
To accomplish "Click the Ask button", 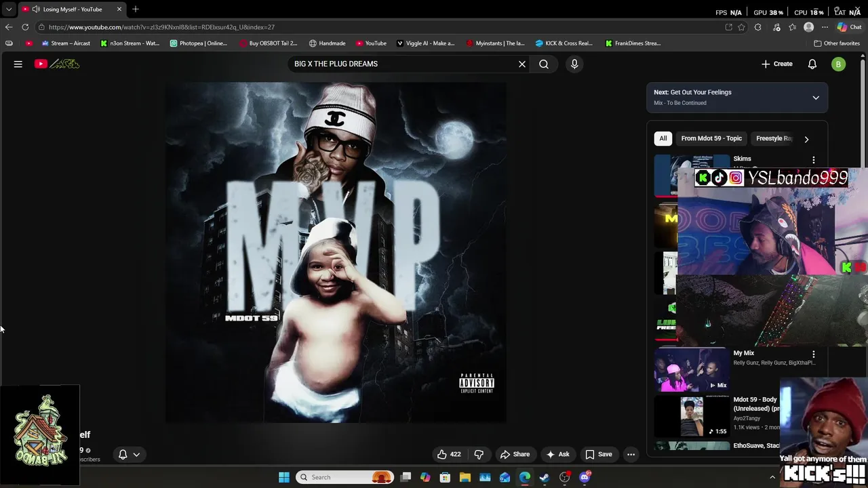I will [x=557, y=454].
